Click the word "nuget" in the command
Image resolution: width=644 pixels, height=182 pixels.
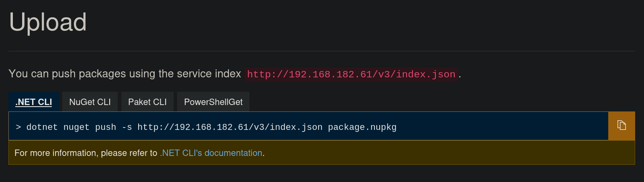point(76,127)
